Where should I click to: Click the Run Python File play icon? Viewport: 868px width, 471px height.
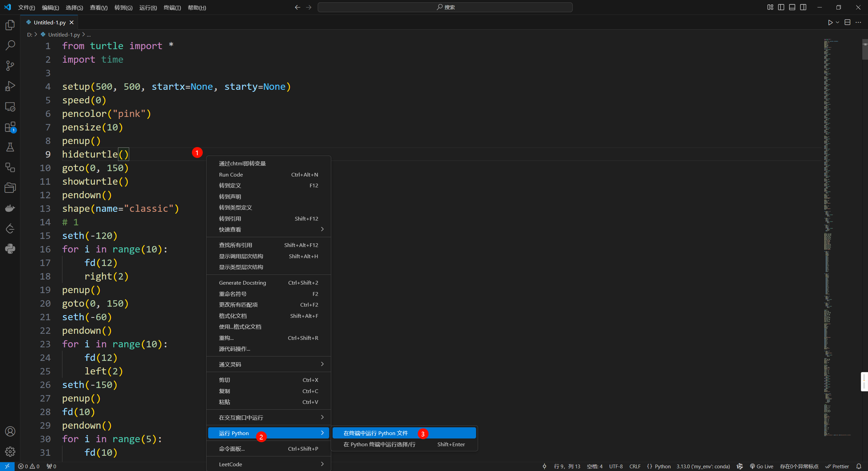[830, 22]
